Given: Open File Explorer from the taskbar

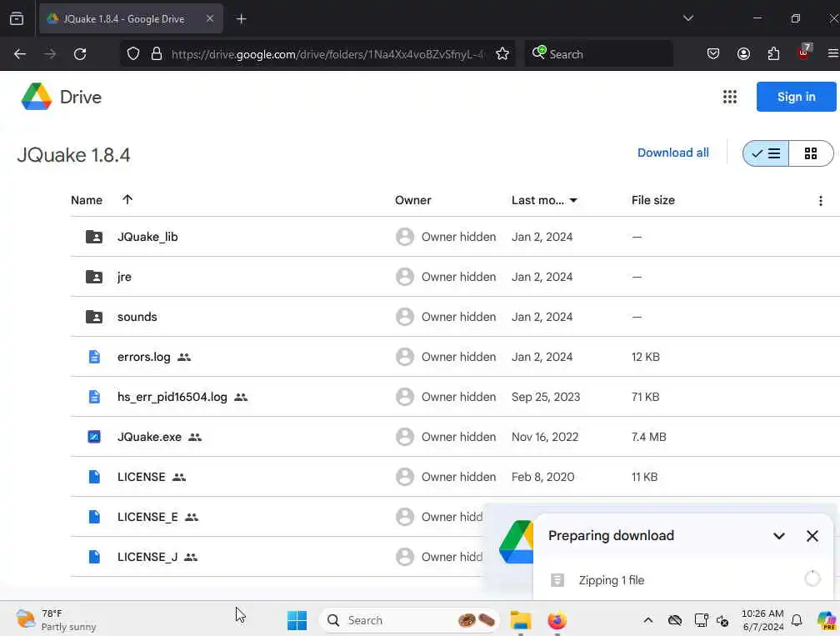Looking at the screenshot, I should (520, 620).
